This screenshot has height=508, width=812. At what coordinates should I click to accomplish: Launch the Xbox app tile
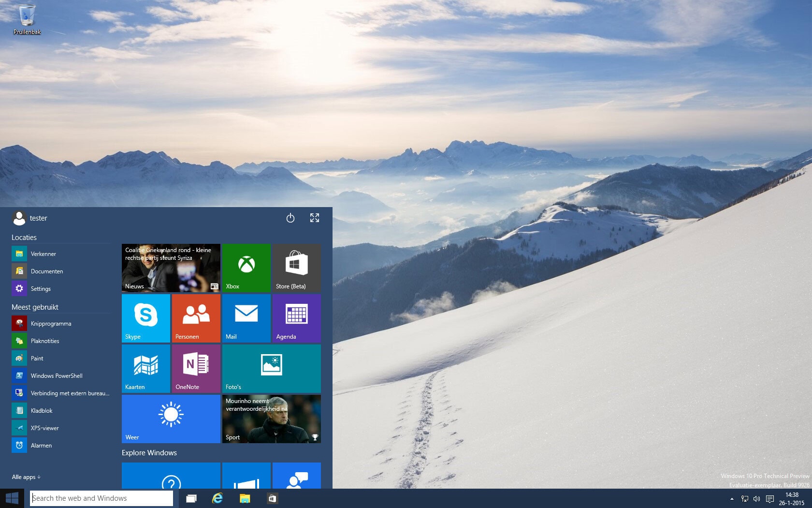(x=246, y=268)
